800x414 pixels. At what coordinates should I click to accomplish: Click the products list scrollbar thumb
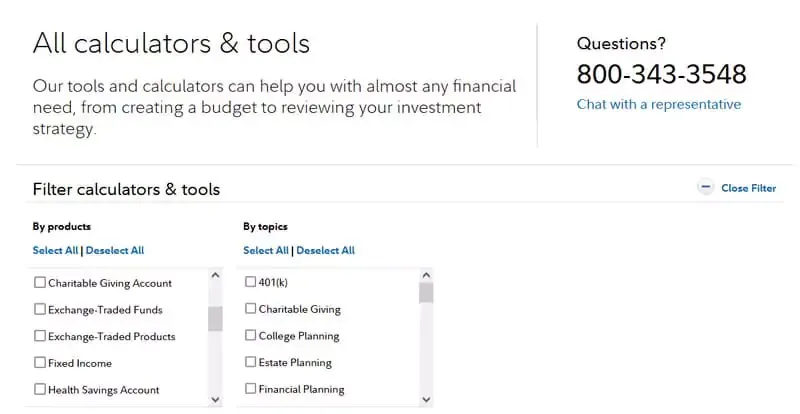[215, 319]
